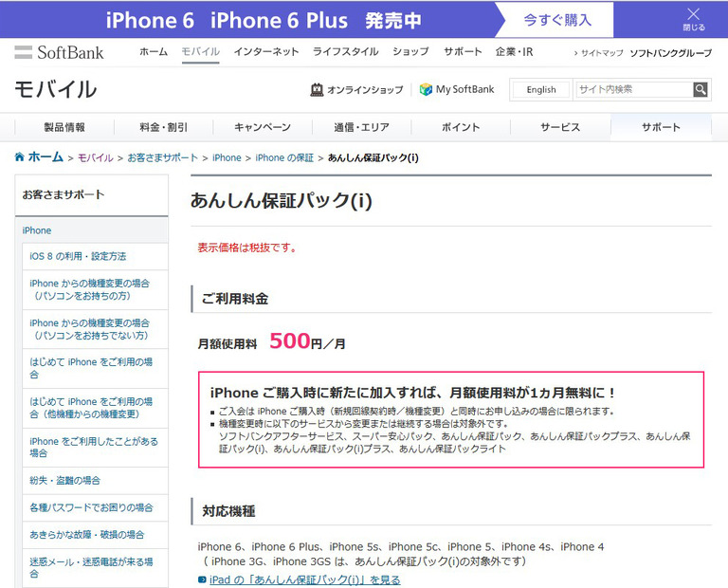This screenshot has width=728, height=588.
Task: Open the 企業・IR top navigation item
Action: point(514,51)
